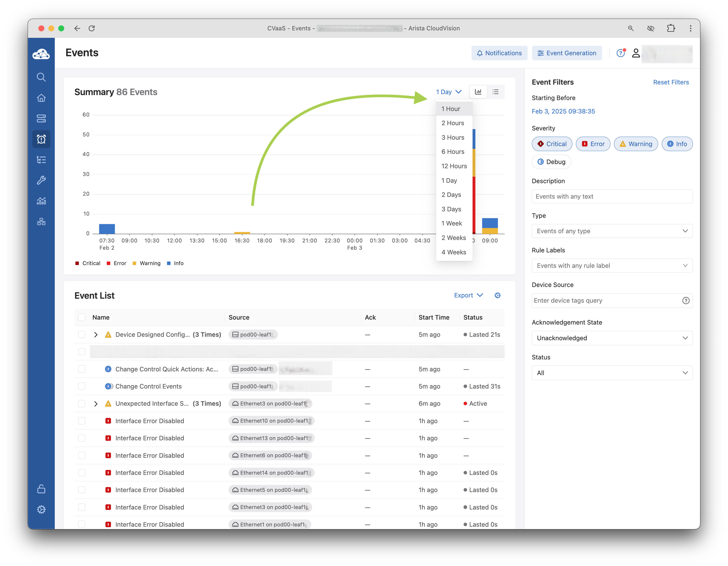Toggle the Debug severity filter
Image resolution: width=728 pixels, height=566 pixels.
coord(551,162)
